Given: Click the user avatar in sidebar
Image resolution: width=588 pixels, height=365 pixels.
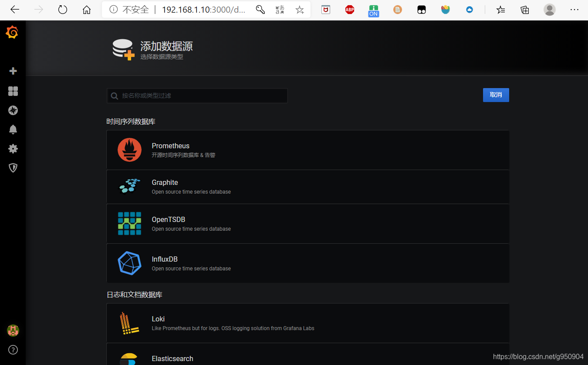Looking at the screenshot, I should [x=13, y=331].
